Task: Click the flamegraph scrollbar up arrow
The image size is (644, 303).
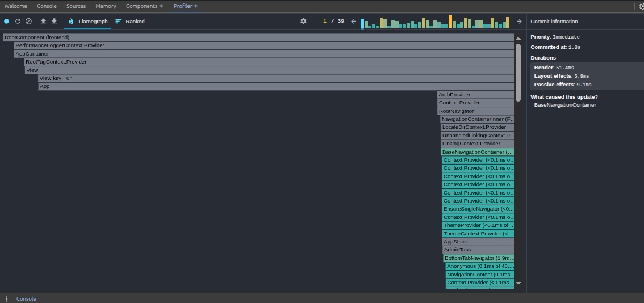Action: point(518,38)
